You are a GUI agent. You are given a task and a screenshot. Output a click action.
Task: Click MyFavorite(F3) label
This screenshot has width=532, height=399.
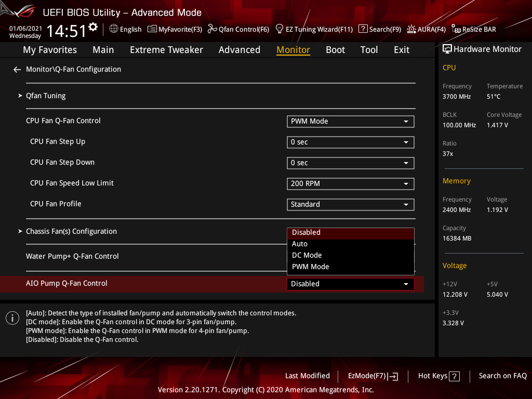180,30
